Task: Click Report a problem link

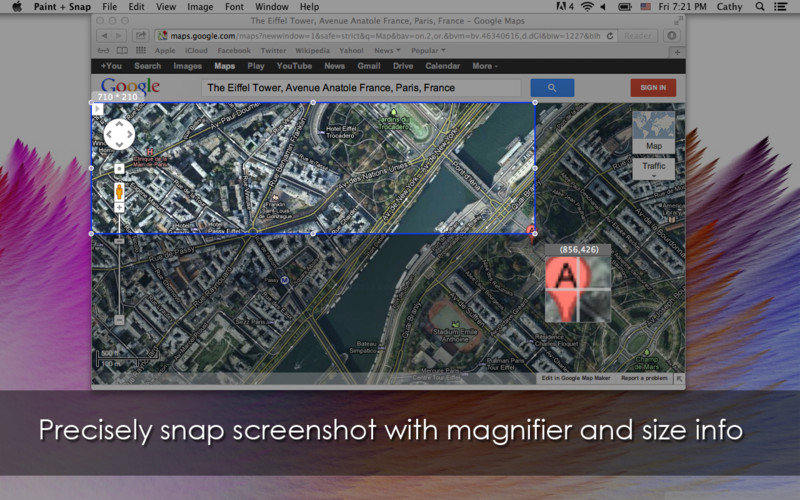Action: point(644,378)
